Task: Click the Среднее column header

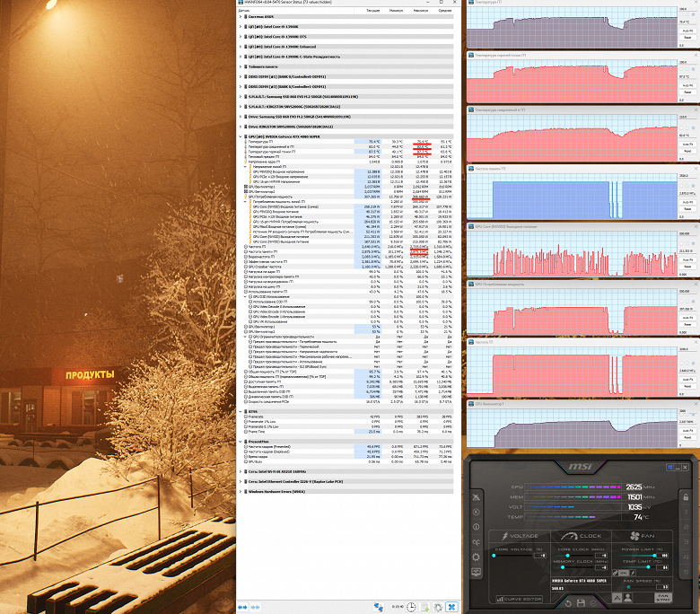Action: pyautogui.click(x=444, y=10)
